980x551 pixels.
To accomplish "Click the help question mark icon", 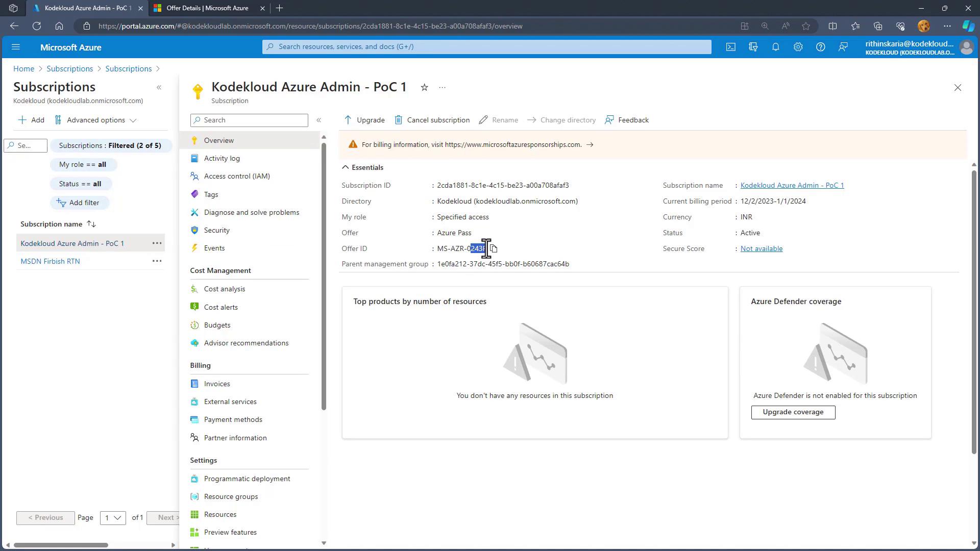I will click(820, 47).
